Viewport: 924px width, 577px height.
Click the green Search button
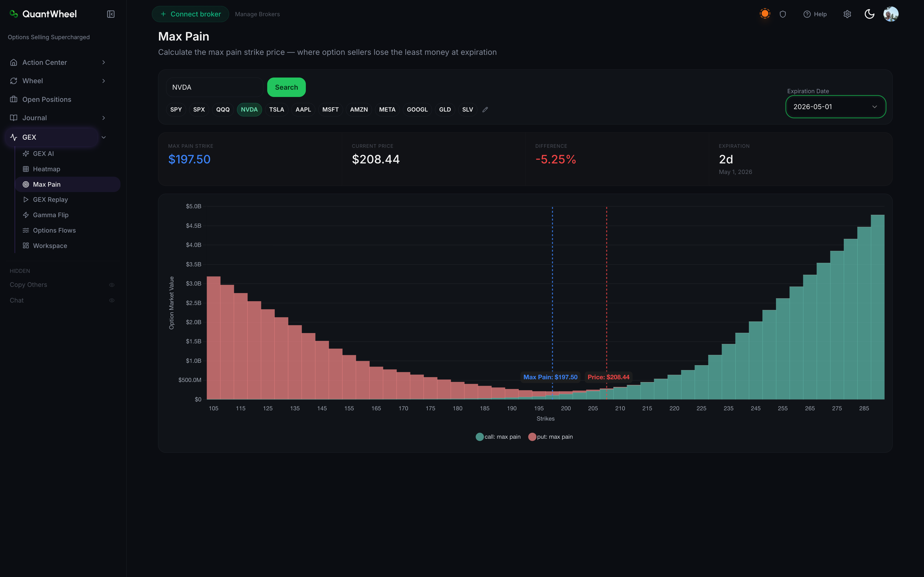(x=286, y=88)
